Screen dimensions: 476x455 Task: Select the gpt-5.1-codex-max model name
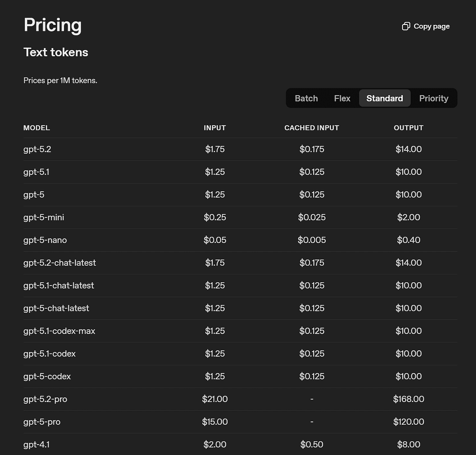click(59, 331)
